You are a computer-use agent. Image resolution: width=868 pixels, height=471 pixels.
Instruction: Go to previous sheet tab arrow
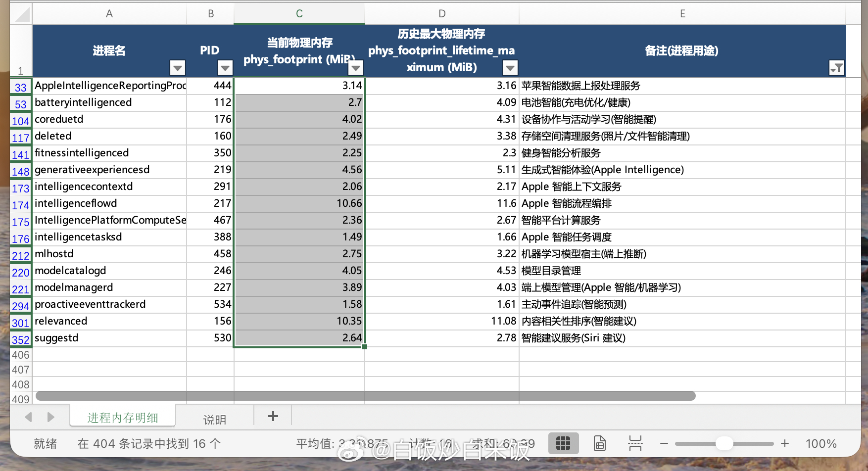click(x=28, y=417)
